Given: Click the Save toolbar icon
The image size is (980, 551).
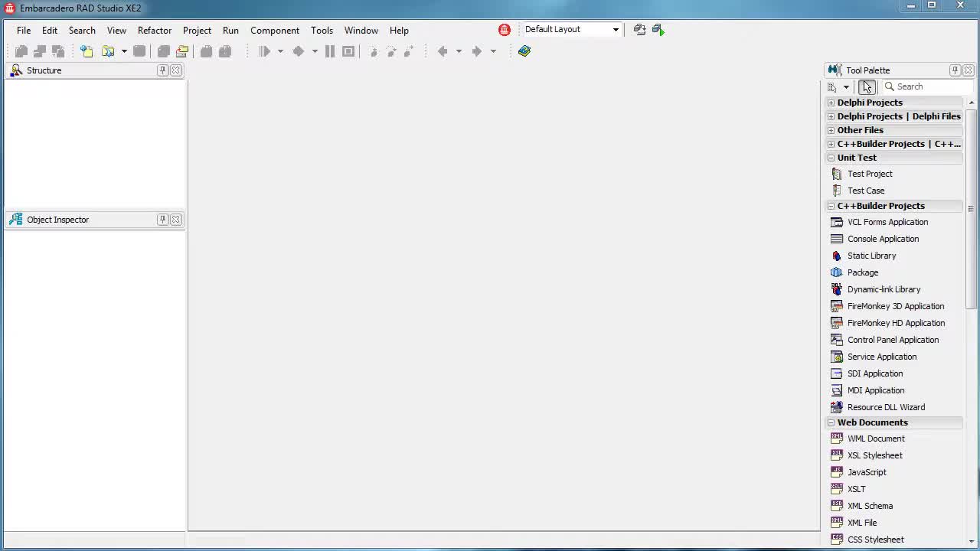Looking at the screenshot, I should pos(139,51).
